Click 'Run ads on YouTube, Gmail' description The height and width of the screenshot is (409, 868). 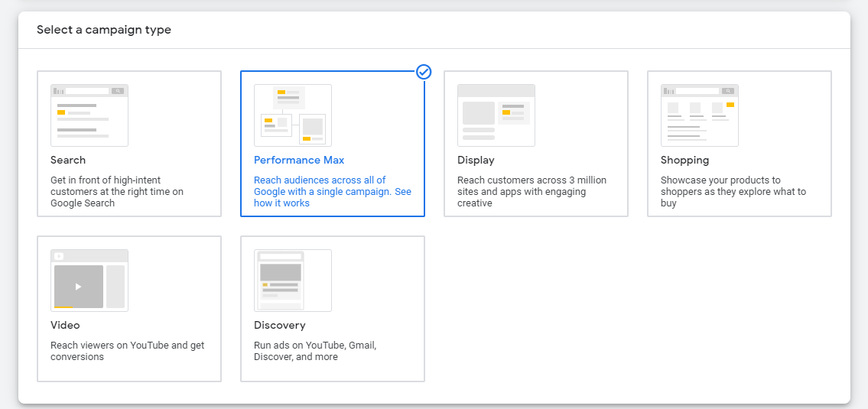[x=315, y=351]
